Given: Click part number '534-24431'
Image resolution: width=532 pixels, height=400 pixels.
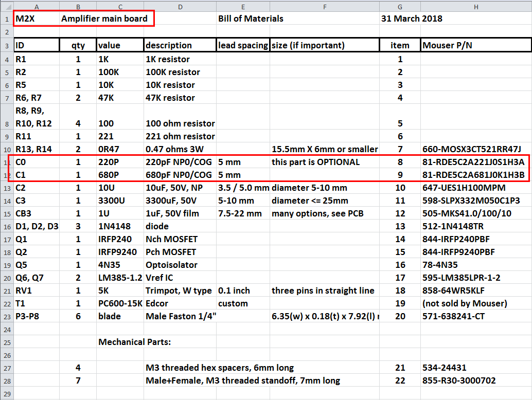Looking at the screenshot, I should click(x=476, y=368).
